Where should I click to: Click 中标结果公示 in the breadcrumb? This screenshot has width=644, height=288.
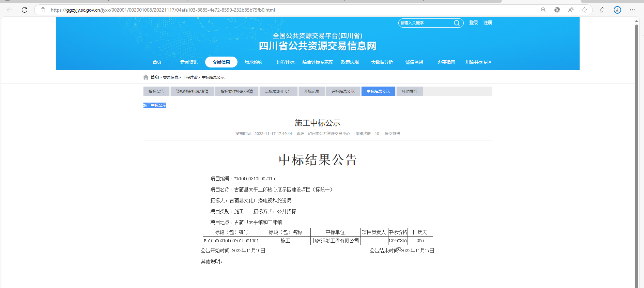pos(213,77)
